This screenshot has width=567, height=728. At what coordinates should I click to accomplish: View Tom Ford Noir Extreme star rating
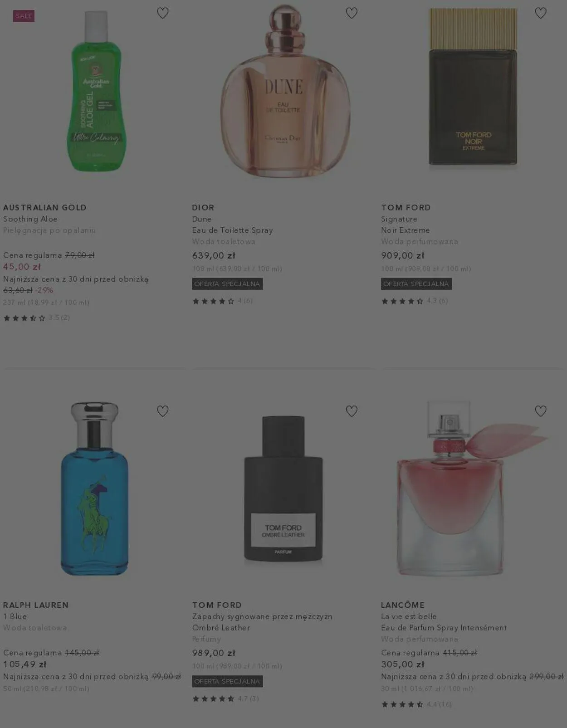(x=414, y=301)
